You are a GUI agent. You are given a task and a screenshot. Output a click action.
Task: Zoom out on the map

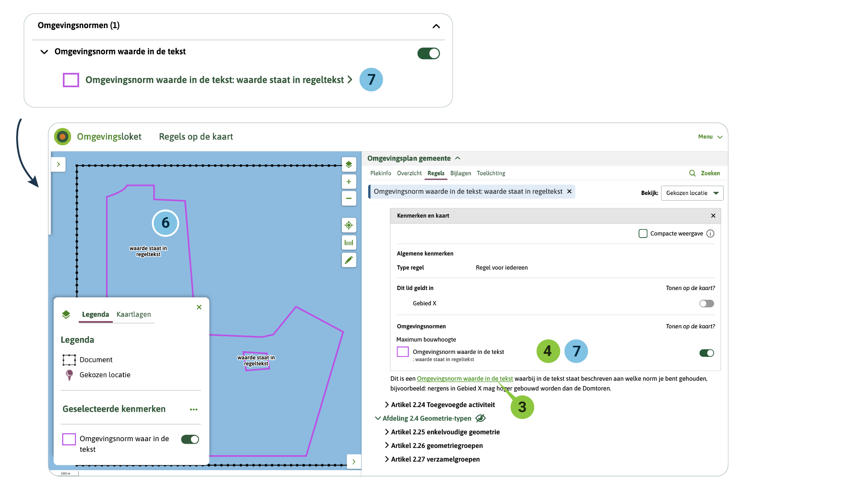349,198
